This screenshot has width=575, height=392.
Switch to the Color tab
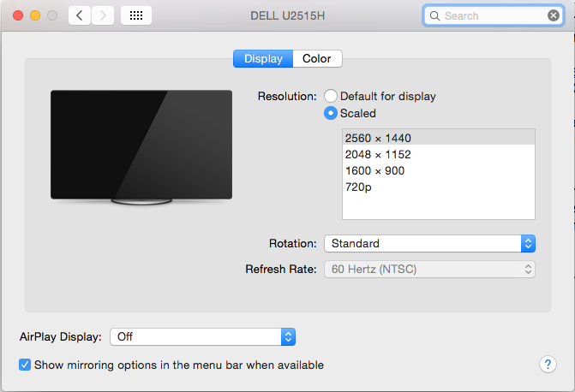tap(317, 58)
